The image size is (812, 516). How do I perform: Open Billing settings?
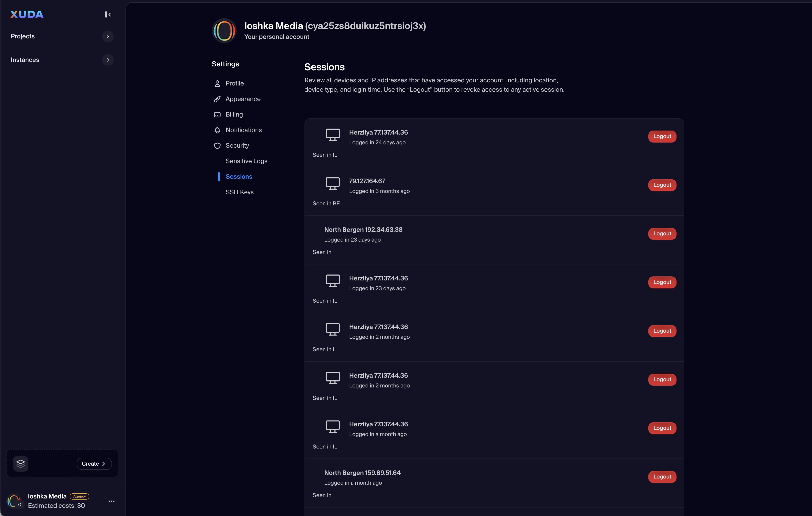tap(234, 114)
